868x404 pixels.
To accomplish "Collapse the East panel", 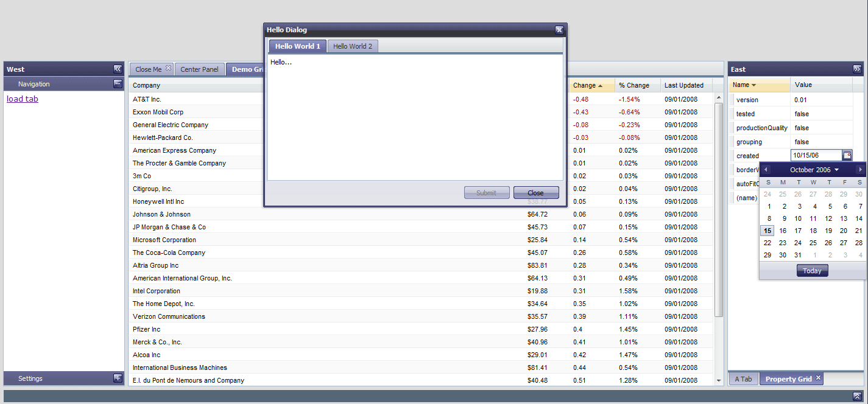I will click(856, 69).
